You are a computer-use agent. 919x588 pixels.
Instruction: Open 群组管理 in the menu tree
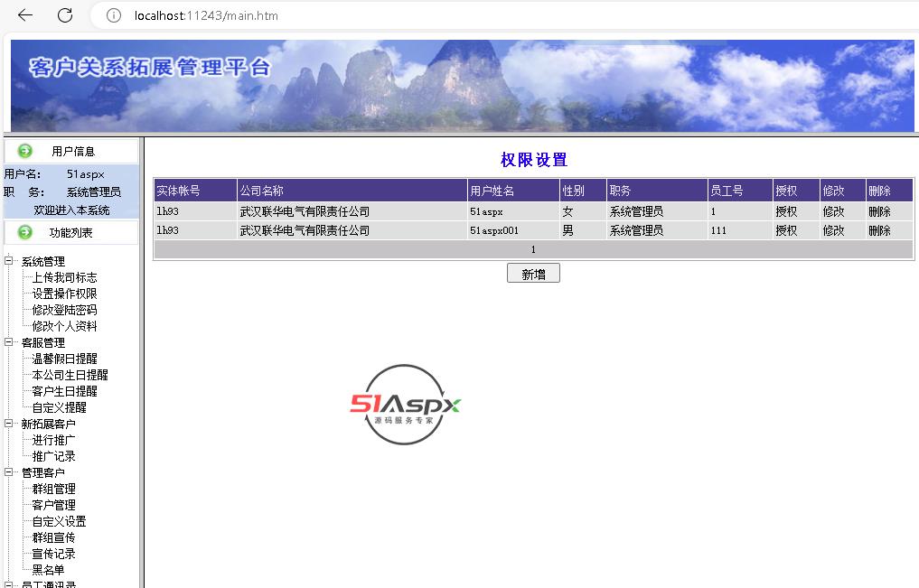point(53,489)
